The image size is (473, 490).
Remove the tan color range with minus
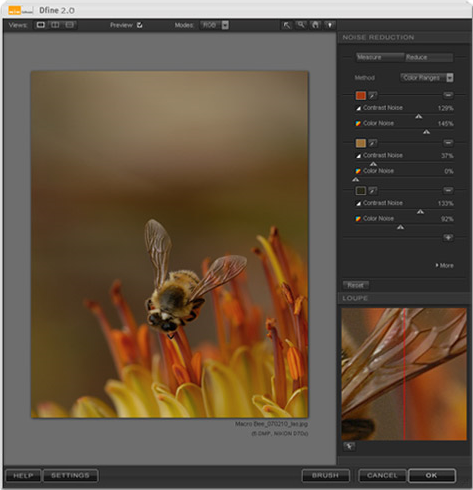448,143
